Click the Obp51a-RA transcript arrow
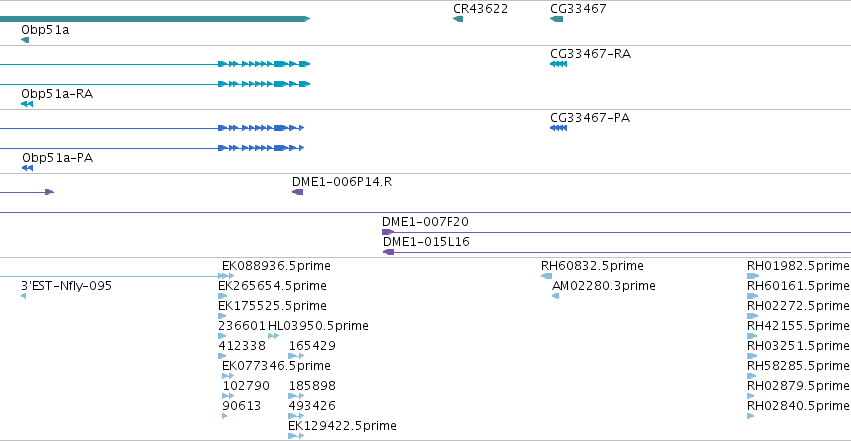Image resolution: width=851 pixels, height=441 pixels. pos(27,104)
